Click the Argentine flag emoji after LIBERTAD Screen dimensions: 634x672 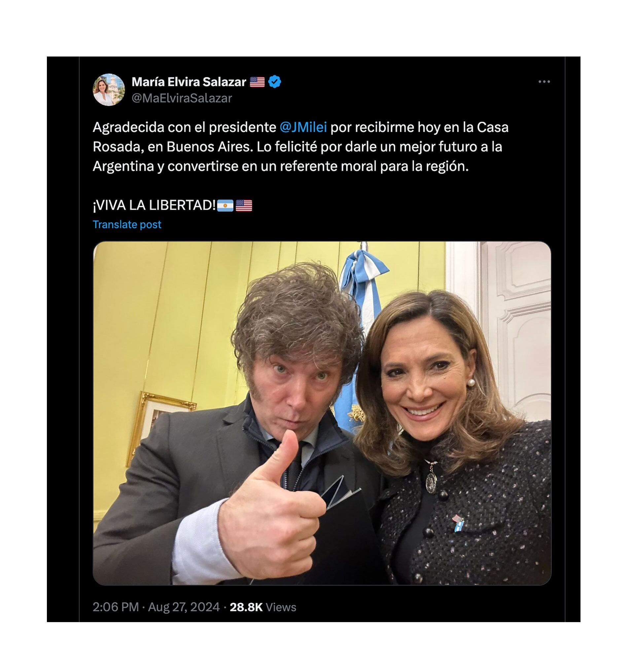(225, 205)
